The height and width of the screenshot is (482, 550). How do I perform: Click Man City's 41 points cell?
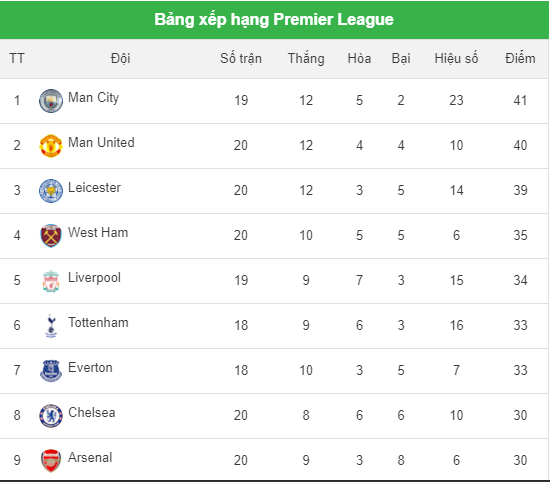pos(520,101)
